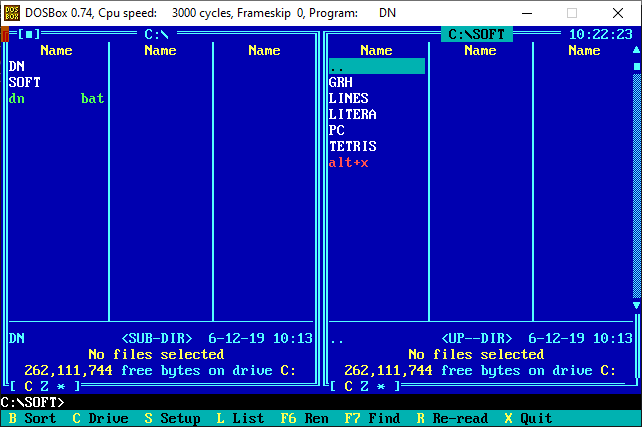Click the asterisk in the left panel drive line

(x=61, y=386)
